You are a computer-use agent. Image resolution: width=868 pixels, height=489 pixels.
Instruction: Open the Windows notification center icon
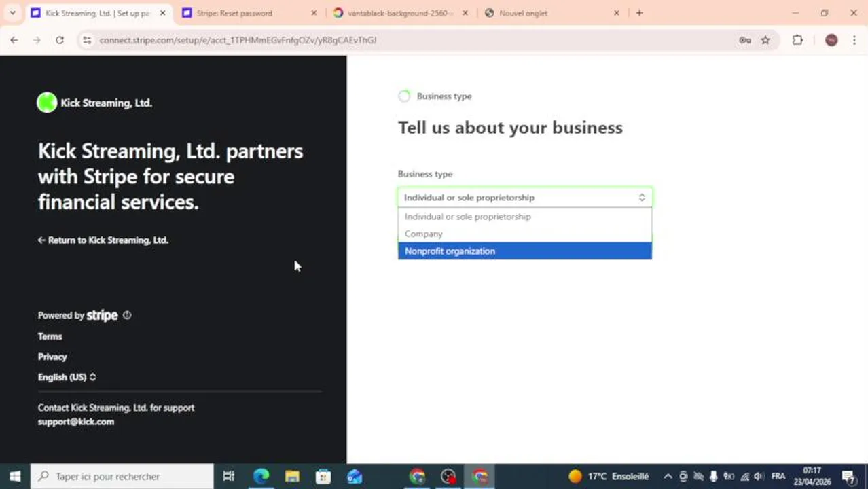tap(848, 476)
